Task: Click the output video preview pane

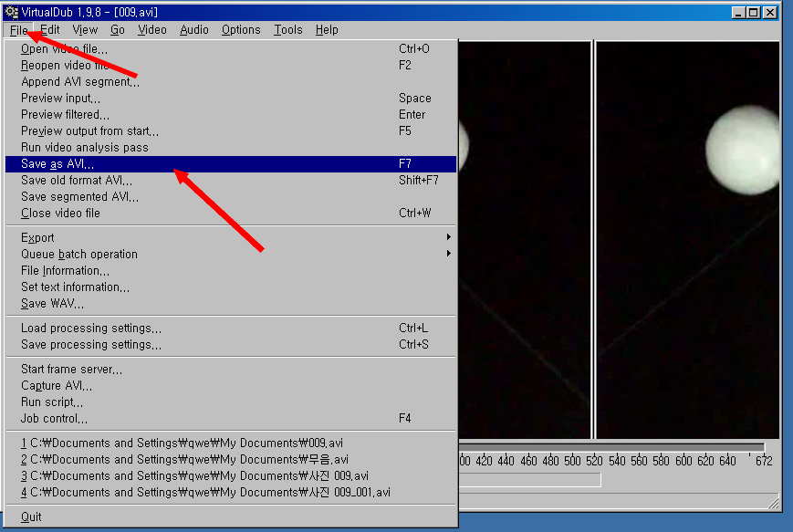Action: (x=688, y=240)
